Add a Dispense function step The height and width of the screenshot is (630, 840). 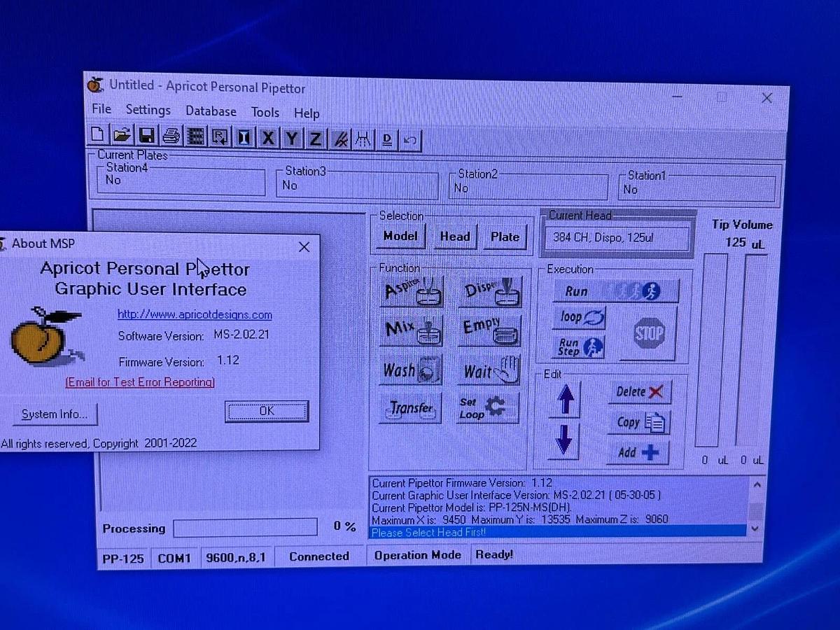click(x=490, y=291)
